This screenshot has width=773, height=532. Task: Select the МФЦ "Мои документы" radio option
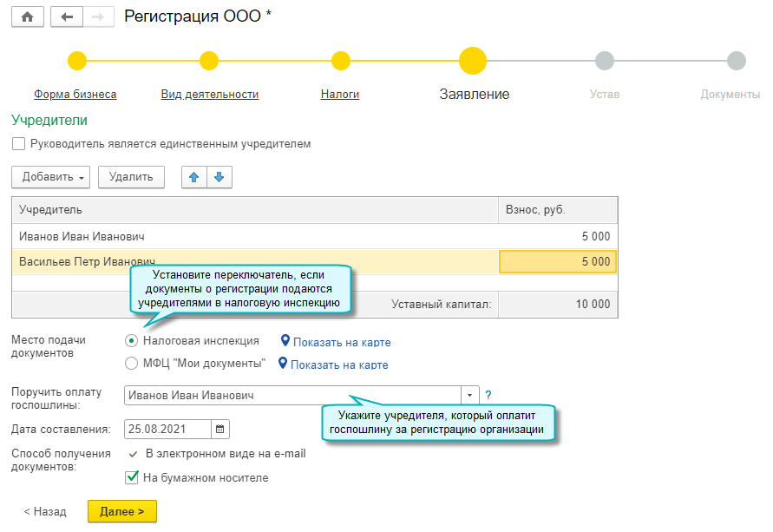coord(132,364)
